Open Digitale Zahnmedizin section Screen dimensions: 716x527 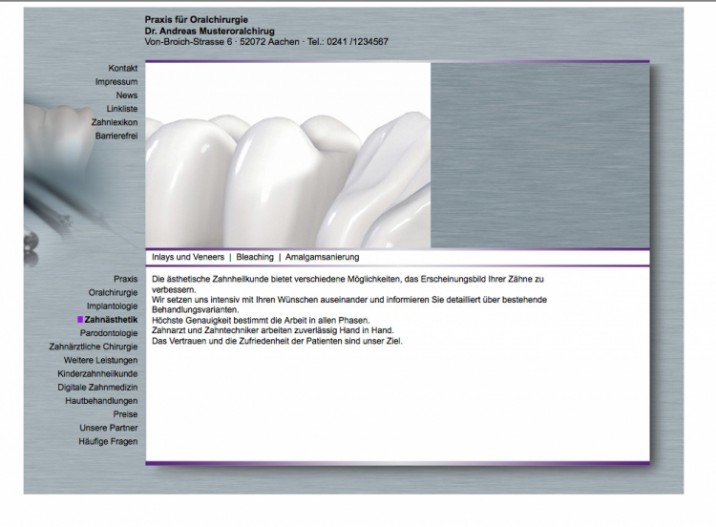(97, 387)
